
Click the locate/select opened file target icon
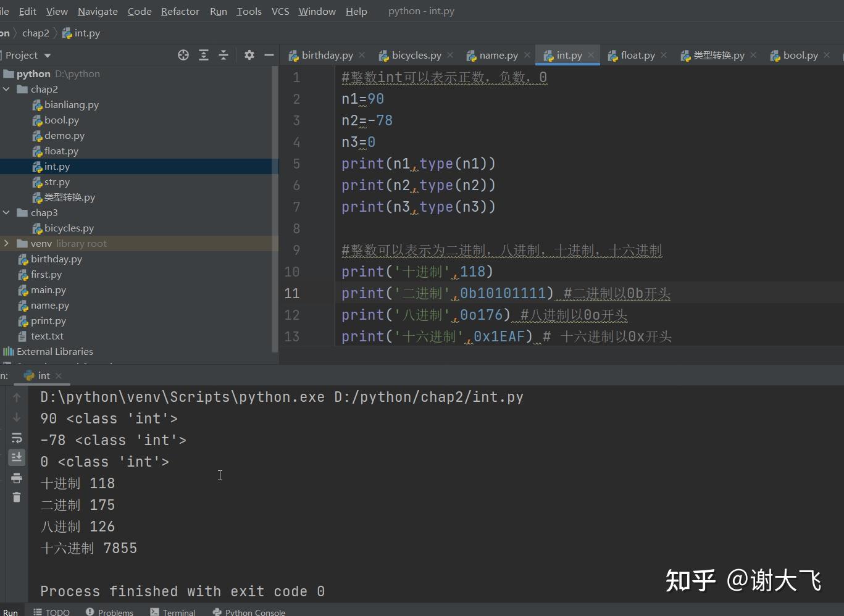pos(183,55)
